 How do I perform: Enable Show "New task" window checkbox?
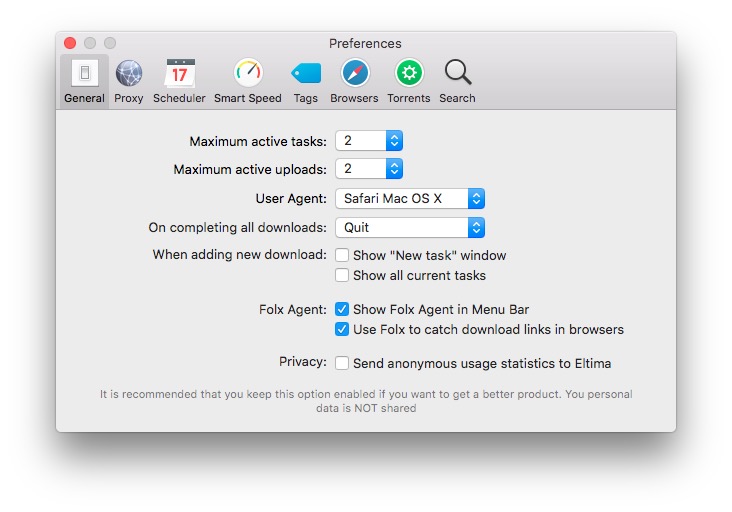[x=342, y=255]
